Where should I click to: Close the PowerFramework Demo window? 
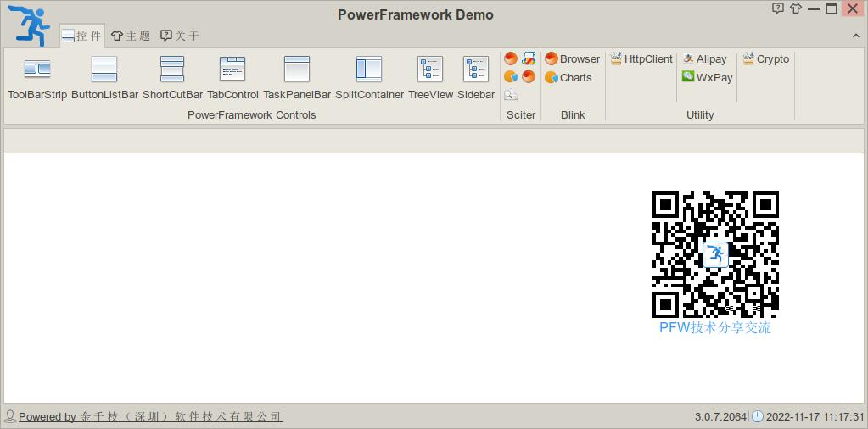pos(851,8)
